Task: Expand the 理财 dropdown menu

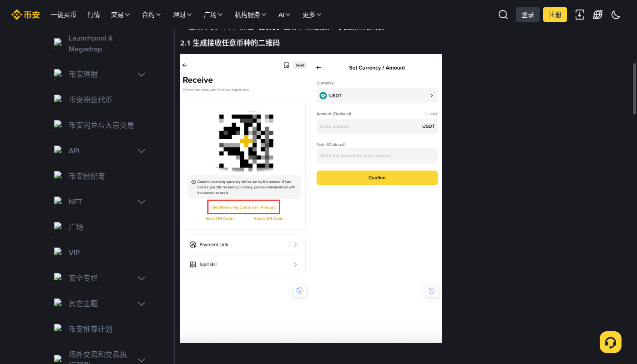Action: (182, 15)
